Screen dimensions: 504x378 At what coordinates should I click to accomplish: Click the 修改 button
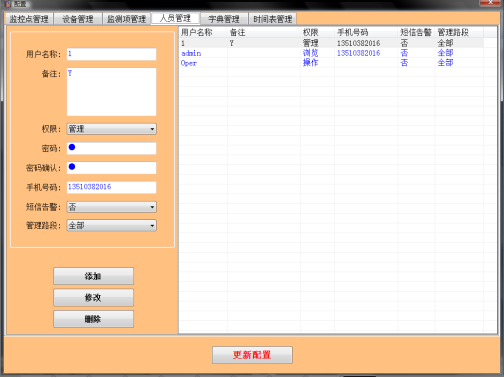point(94,297)
